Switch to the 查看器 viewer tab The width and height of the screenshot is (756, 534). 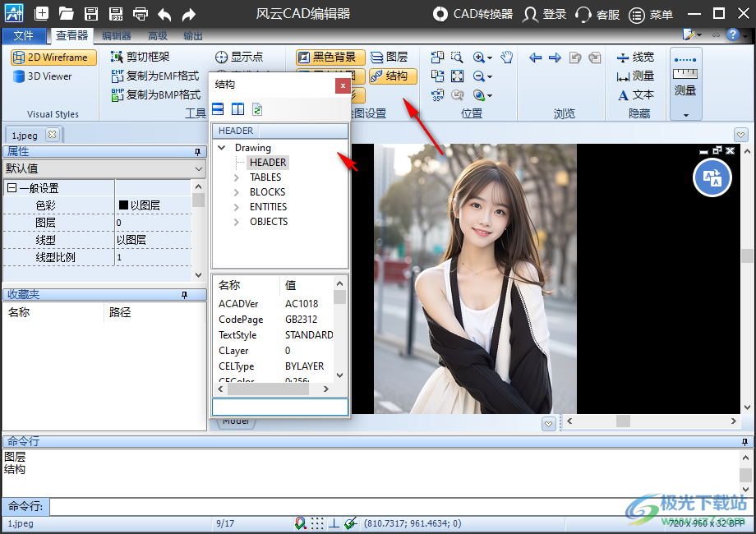(x=71, y=35)
